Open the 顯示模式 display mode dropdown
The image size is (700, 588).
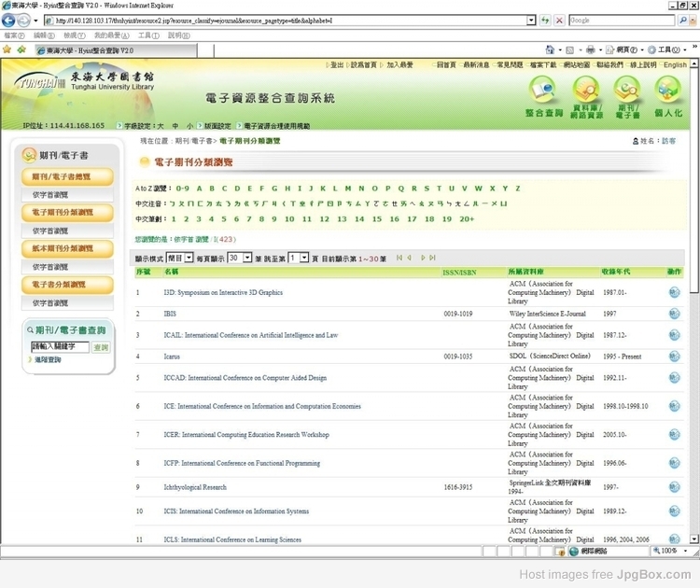[x=189, y=258]
